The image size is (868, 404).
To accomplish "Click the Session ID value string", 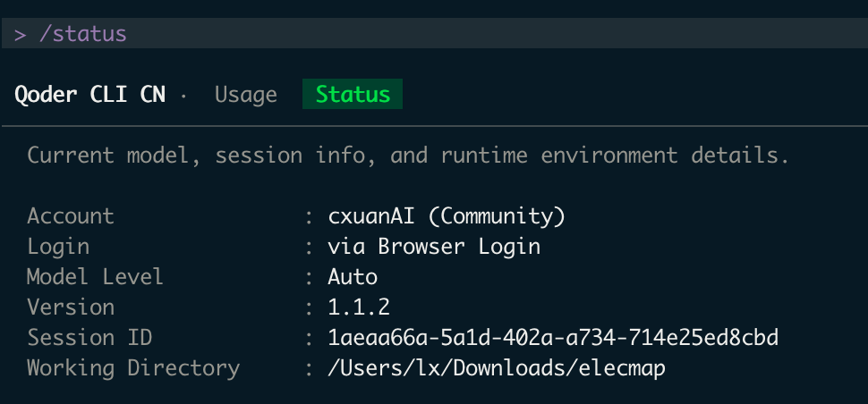I will [553, 337].
